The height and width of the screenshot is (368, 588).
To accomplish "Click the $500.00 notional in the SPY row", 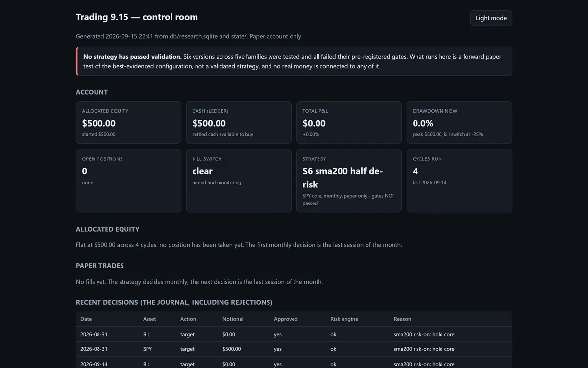I will pyautogui.click(x=231, y=349).
